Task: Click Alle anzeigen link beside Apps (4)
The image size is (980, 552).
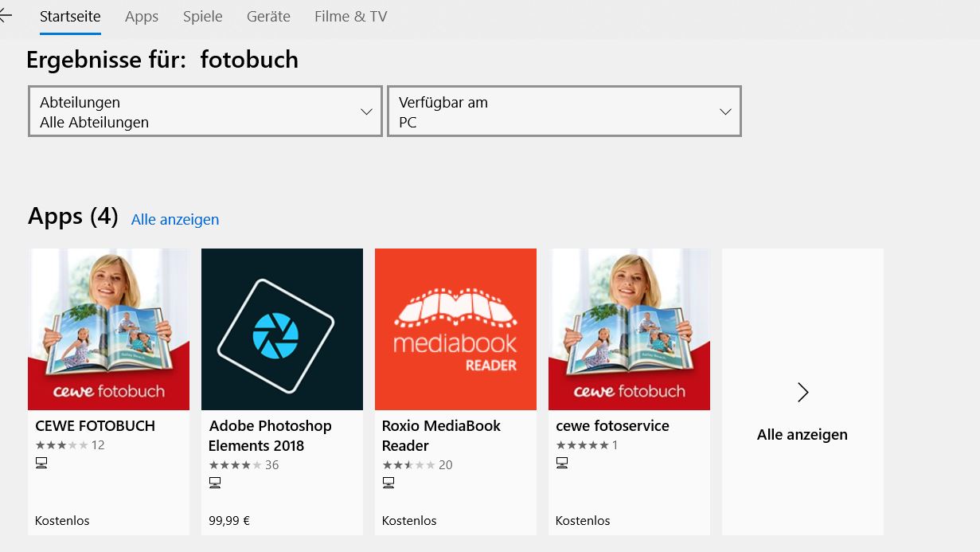Action: coord(175,219)
